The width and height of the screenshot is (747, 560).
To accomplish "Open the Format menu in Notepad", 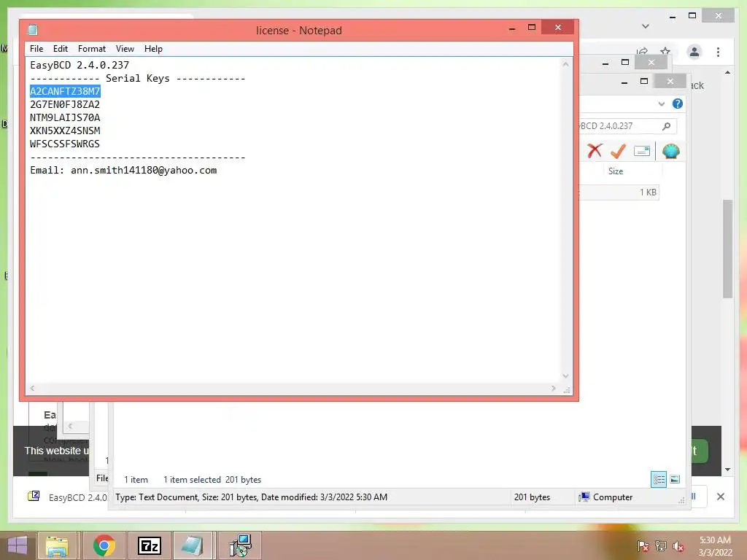I will [x=92, y=49].
